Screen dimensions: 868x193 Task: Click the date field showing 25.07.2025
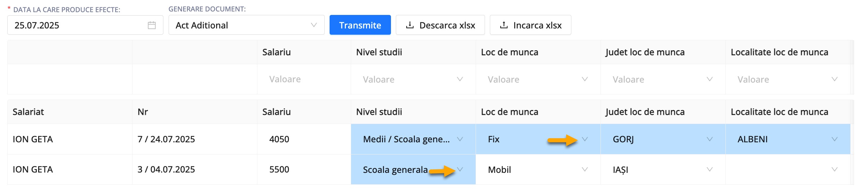coord(85,25)
